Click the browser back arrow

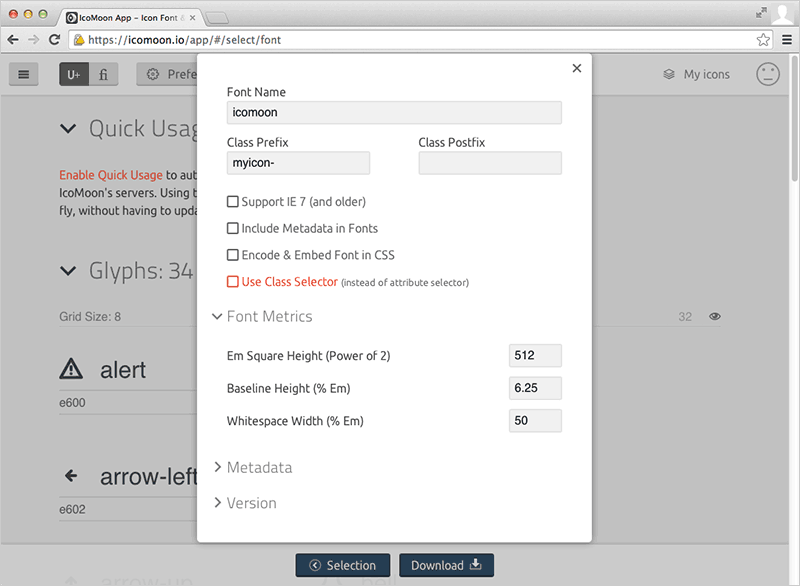click(13, 40)
